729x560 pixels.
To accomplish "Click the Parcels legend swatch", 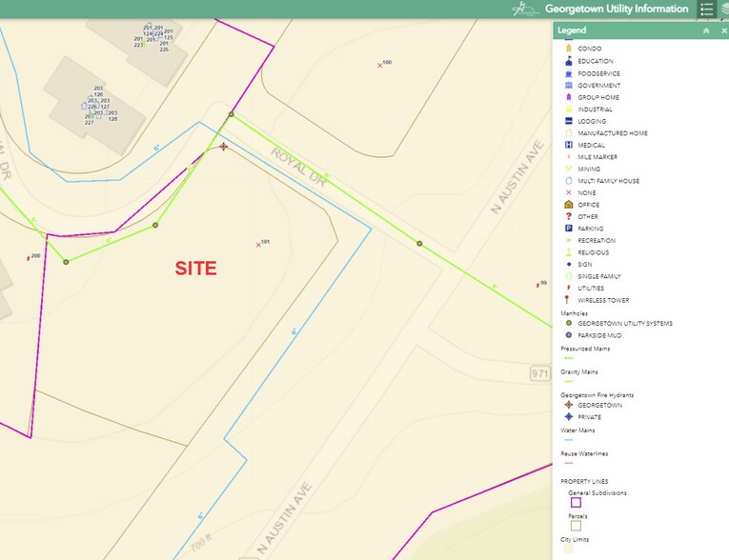I will (575, 526).
